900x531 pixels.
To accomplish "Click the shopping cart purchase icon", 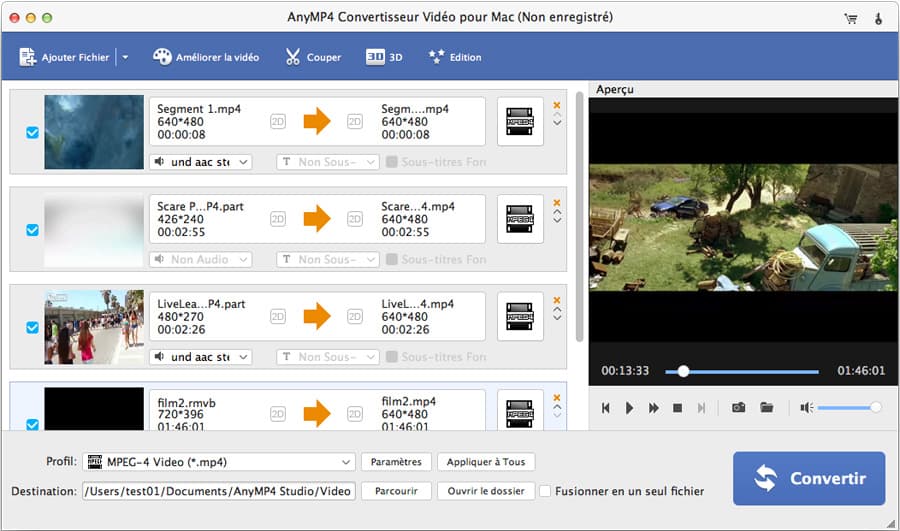I will point(851,18).
